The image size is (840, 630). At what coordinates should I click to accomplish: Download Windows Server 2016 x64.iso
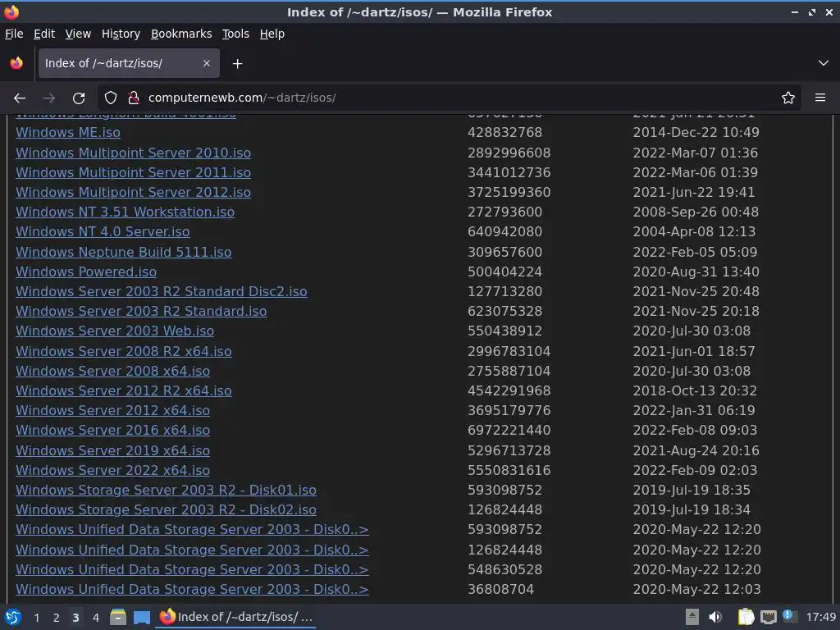coord(112,431)
